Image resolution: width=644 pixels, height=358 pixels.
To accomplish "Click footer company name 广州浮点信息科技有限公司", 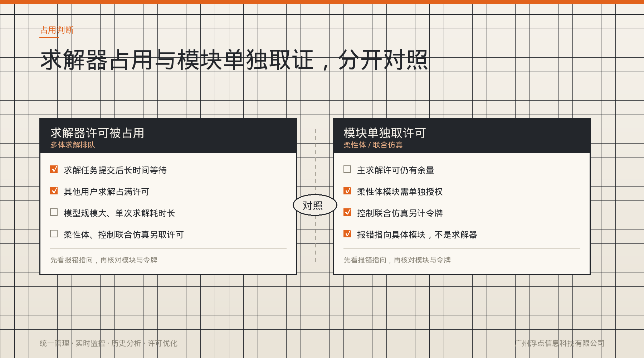I will coord(560,343).
